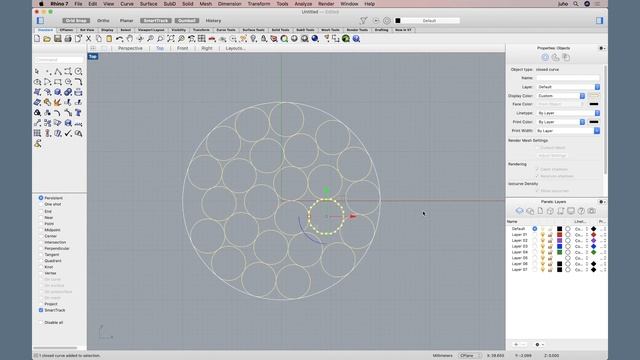Enable the Center object snap
This screenshot has width=640, height=360.
[x=41, y=236]
